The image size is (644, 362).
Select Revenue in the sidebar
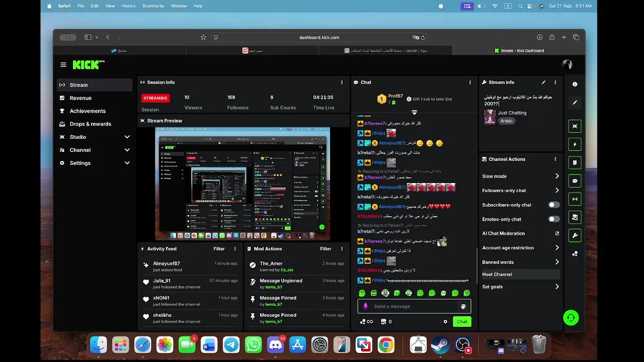point(95,98)
